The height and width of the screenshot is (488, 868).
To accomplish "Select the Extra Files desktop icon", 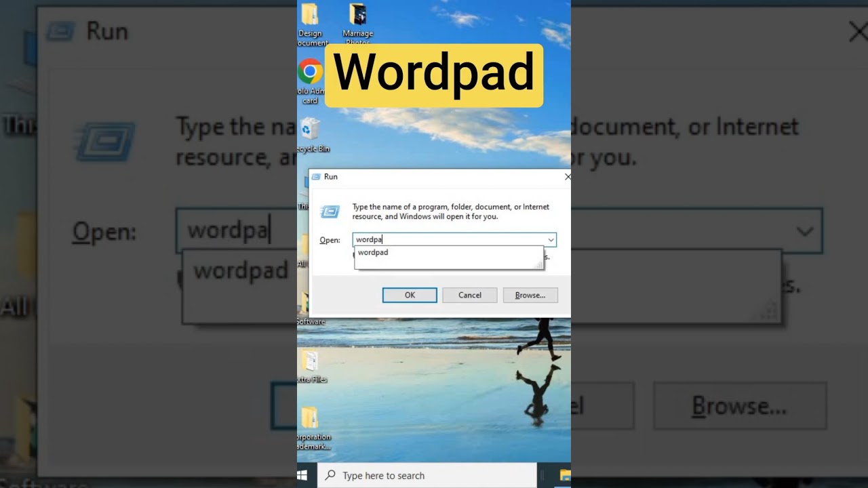I will 311,361.
